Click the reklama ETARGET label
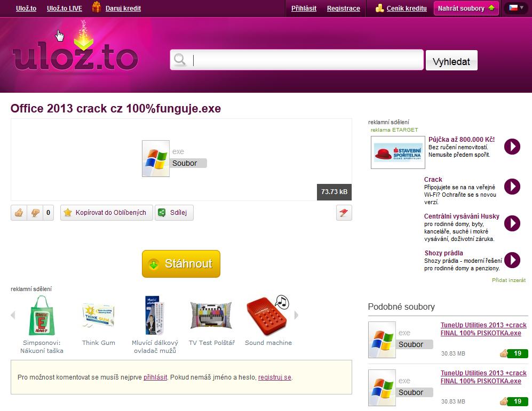Viewport: 532px width, 411px height. (394, 130)
